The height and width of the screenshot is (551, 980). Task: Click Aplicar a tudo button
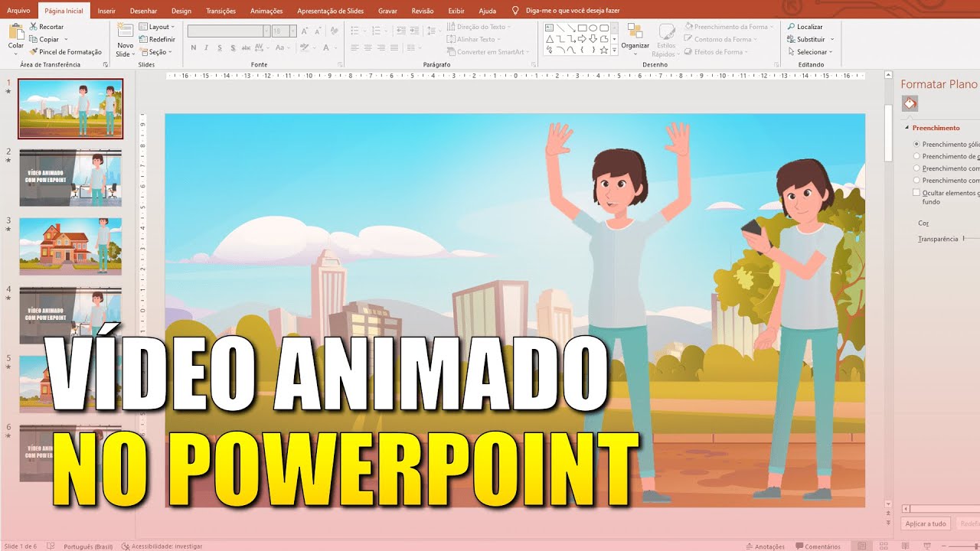926,523
